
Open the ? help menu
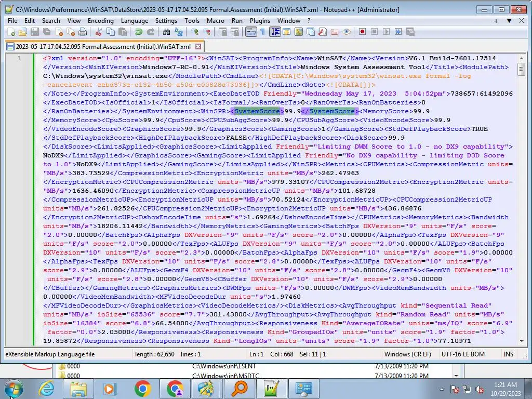309,21
